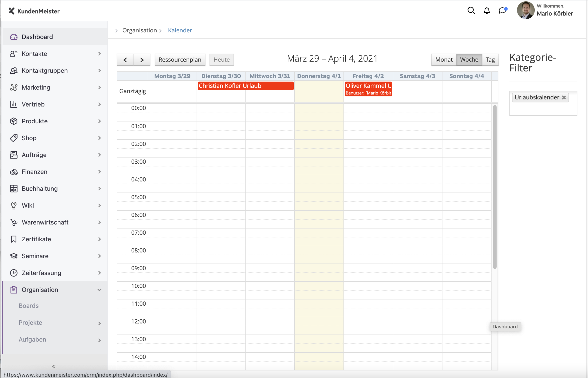Select the Woche calendar view toggle
This screenshot has height=378, width=588.
tap(469, 59)
